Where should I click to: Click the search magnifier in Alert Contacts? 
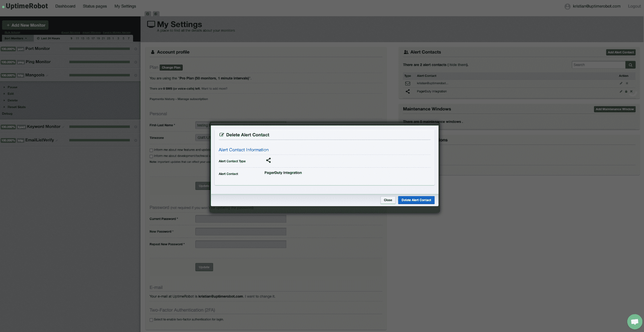pyautogui.click(x=630, y=64)
